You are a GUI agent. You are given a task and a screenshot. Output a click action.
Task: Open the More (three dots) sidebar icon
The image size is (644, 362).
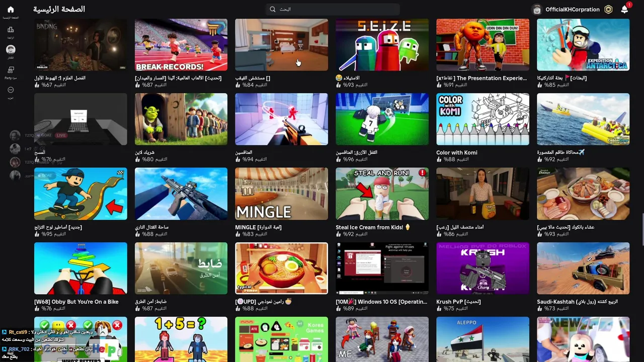tap(11, 90)
